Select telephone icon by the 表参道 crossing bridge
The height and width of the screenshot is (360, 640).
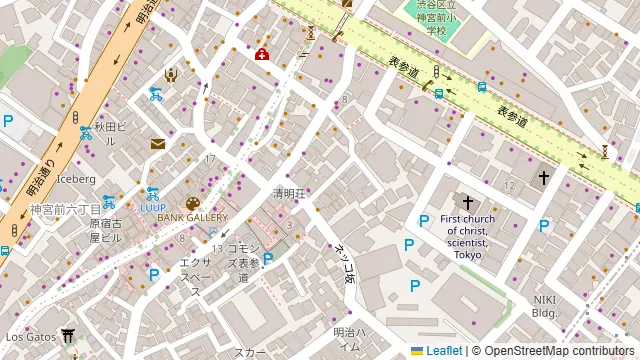tap(337, 37)
